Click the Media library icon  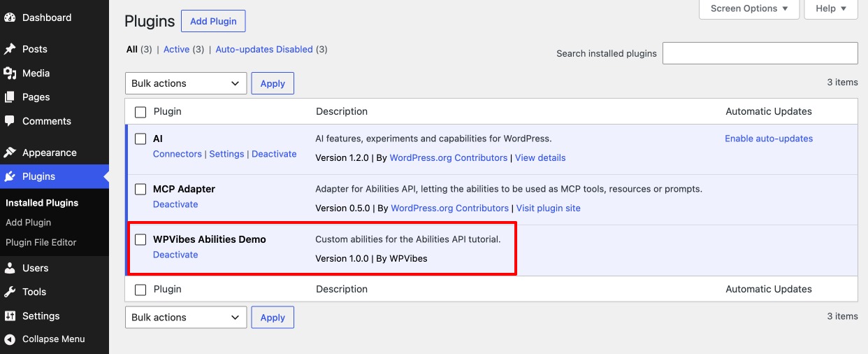10,73
